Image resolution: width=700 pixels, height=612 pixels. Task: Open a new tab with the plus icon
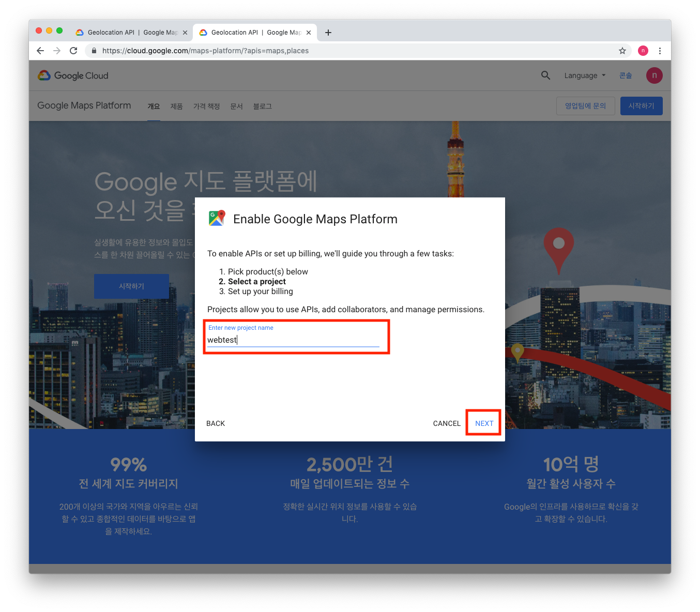click(x=328, y=33)
